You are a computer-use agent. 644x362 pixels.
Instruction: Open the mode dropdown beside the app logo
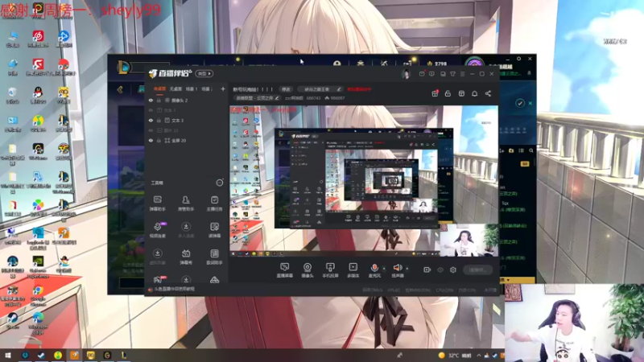(x=204, y=74)
